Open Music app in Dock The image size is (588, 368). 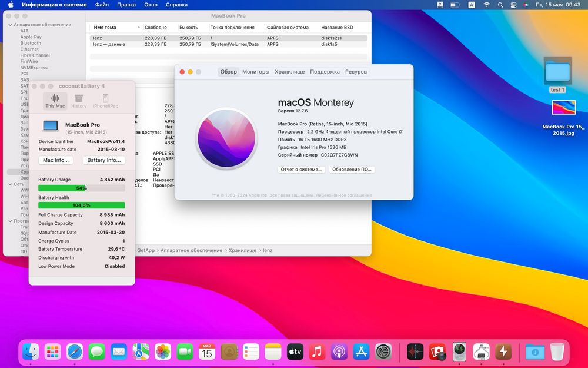coord(318,352)
